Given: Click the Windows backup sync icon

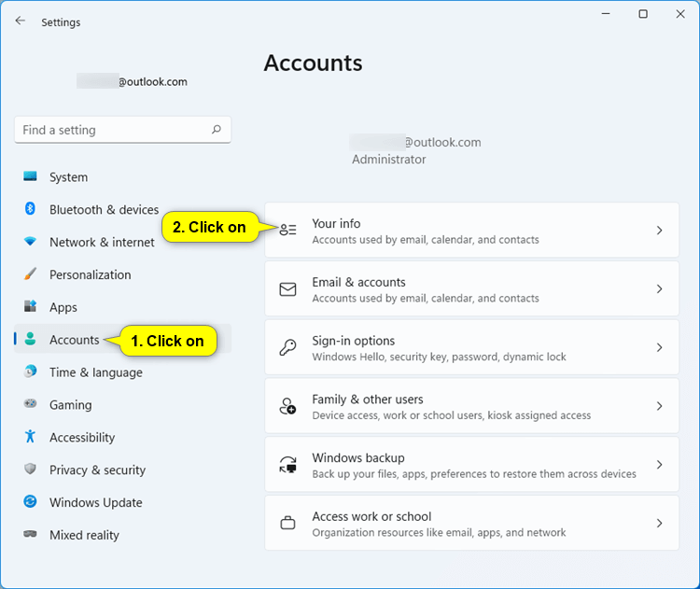Looking at the screenshot, I should coord(288,465).
